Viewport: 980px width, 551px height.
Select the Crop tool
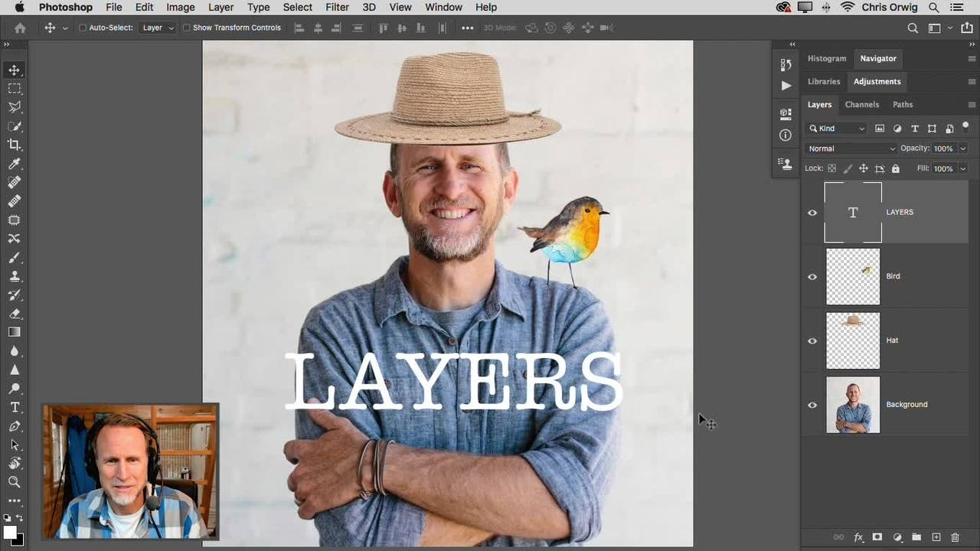[15, 145]
